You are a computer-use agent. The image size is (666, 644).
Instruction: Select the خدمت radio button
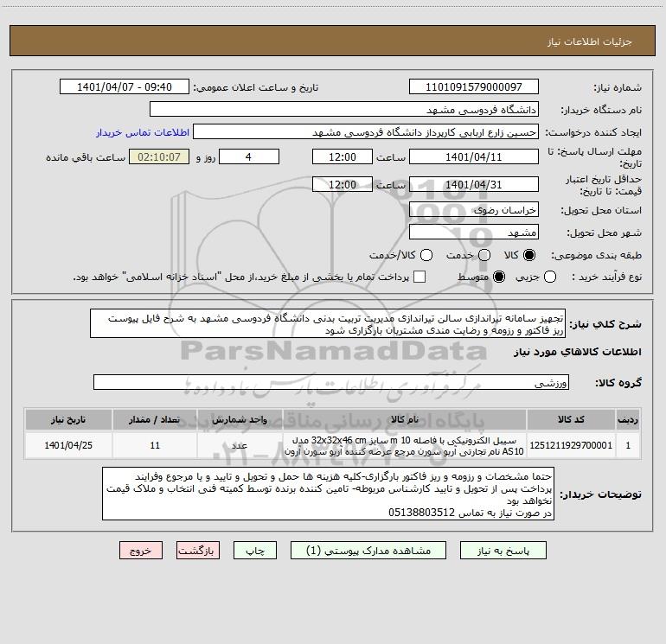pos(484,255)
